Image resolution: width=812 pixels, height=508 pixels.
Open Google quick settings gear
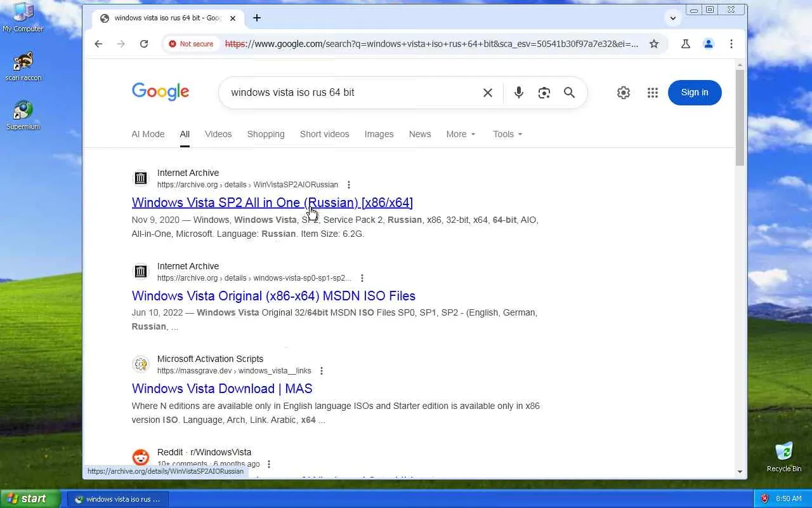pos(624,93)
